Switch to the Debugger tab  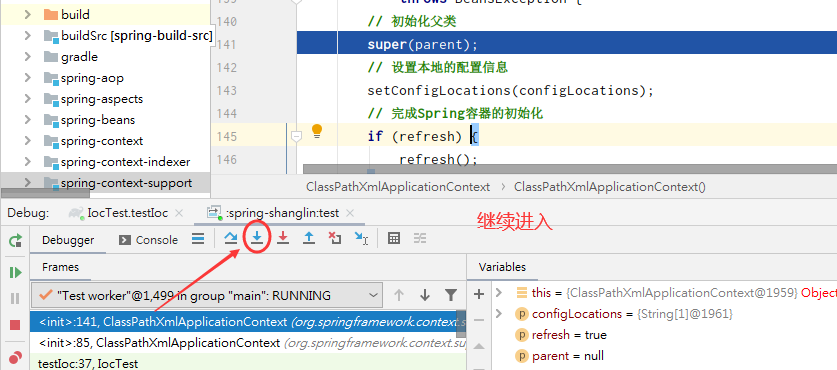pos(68,240)
